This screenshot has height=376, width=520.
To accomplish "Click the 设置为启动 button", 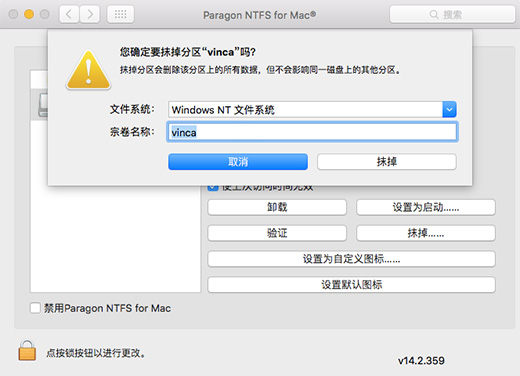I will pos(426,207).
